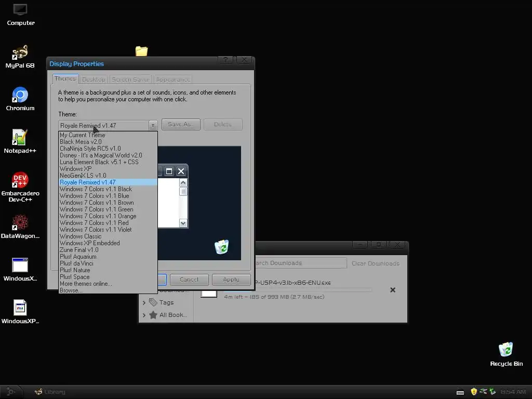The image size is (532, 399).
Task: Click More themes online... entry
Action: point(108,284)
